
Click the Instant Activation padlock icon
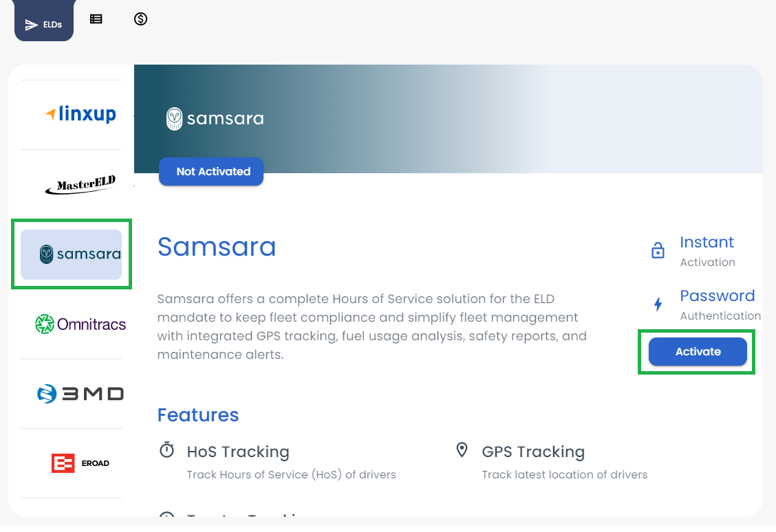pyautogui.click(x=658, y=251)
